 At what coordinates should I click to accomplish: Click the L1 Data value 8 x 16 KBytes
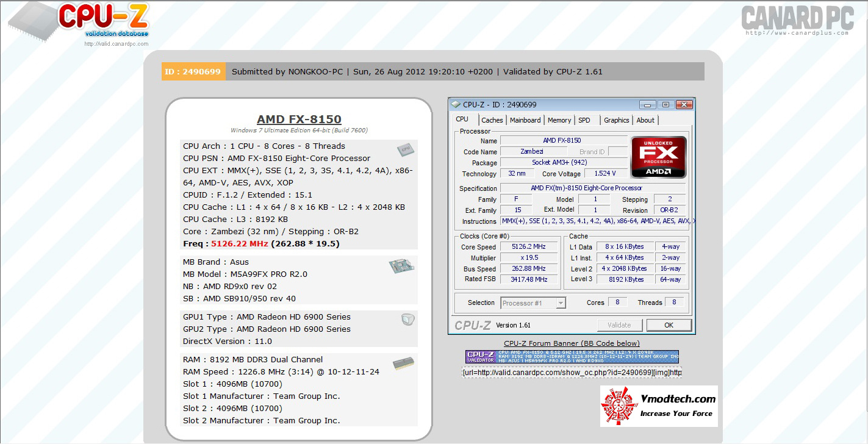pyautogui.click(x=625, y=247)
